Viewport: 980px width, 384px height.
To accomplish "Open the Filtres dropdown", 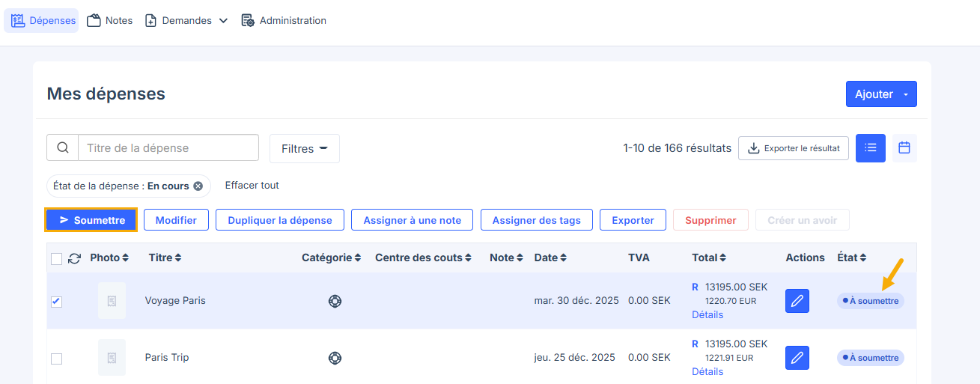I will 305,148.
